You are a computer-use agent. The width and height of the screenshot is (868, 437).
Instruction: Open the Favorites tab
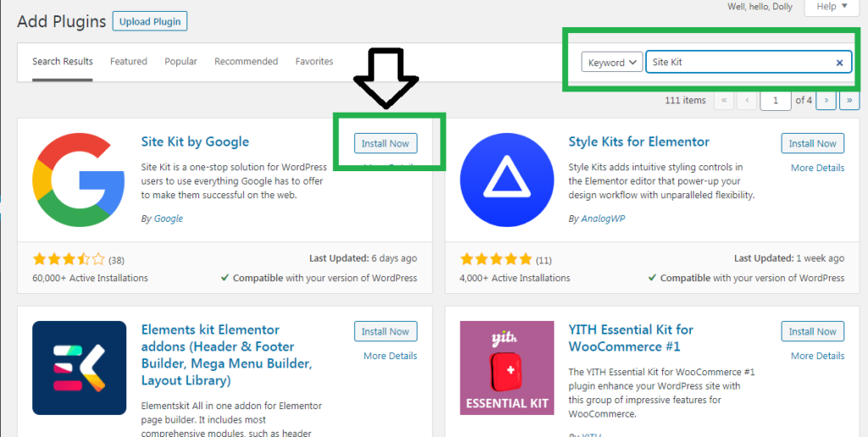coord(314,62)
